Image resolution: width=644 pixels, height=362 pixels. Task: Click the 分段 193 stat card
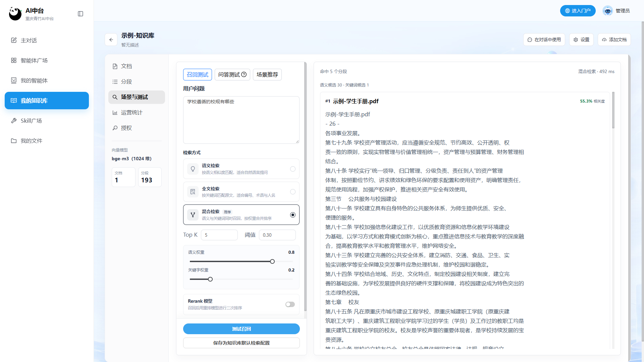(x=150, y=177)
